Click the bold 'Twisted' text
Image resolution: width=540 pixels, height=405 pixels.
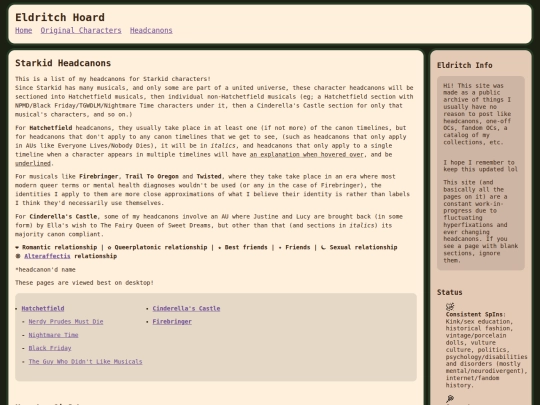[x=209, y=177]
